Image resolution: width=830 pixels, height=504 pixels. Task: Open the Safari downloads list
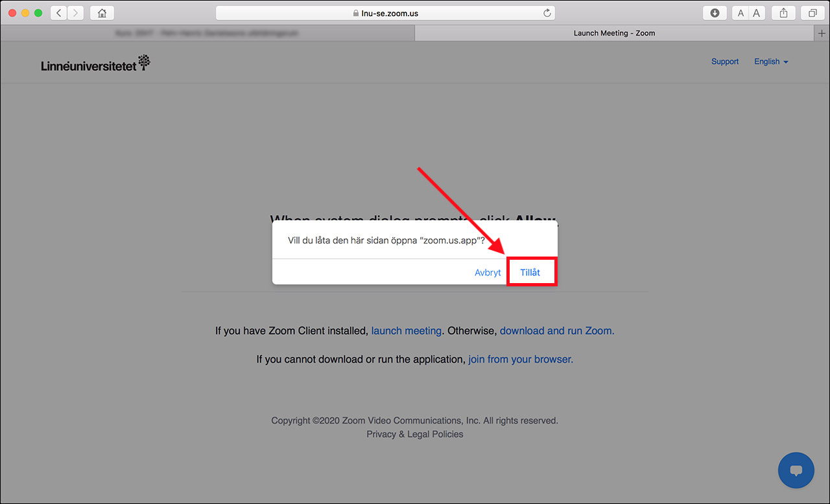pyautogui.click(x=715, y=13)
